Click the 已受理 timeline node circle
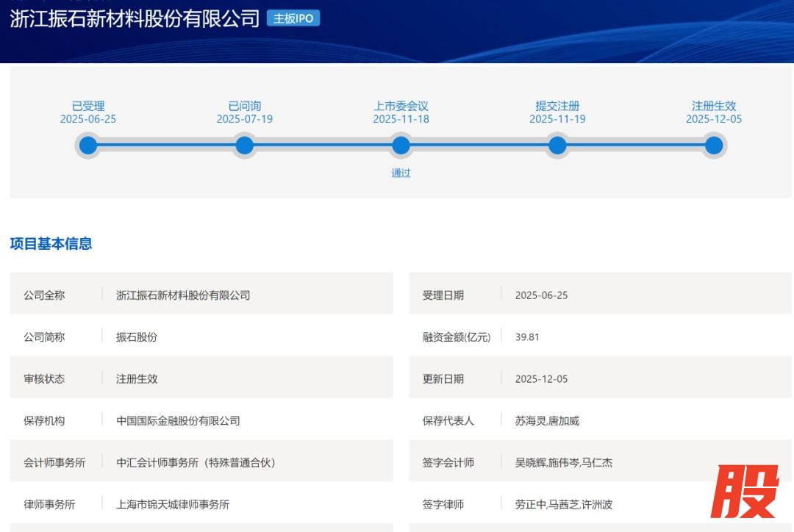This screenshot has width=794, height=532. pos(88,145)
